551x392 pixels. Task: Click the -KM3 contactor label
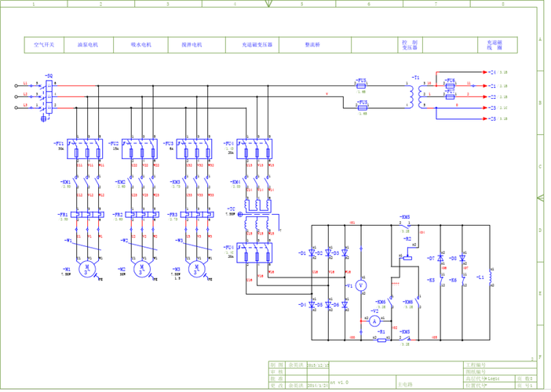(x=175, y=182)
